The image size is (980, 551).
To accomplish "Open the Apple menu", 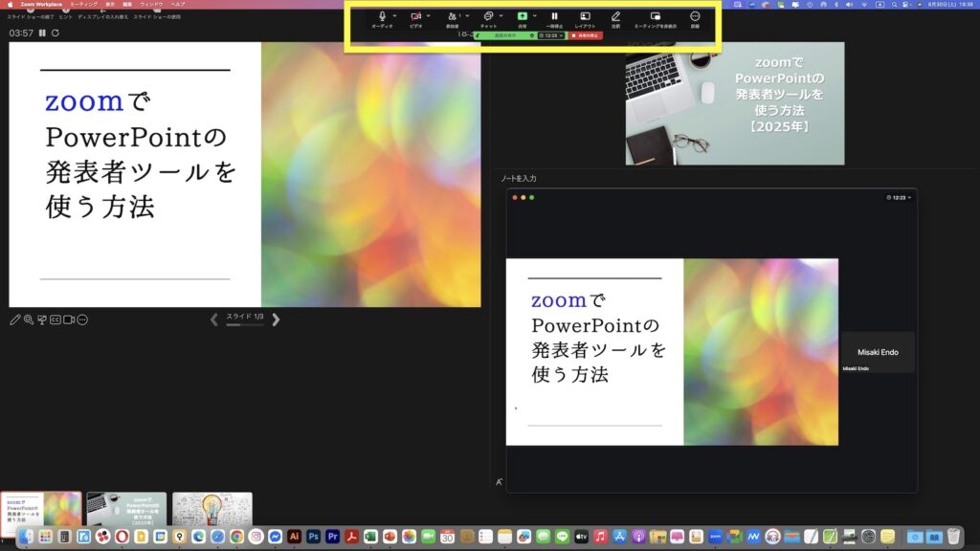I will click(x=10, y=5).
